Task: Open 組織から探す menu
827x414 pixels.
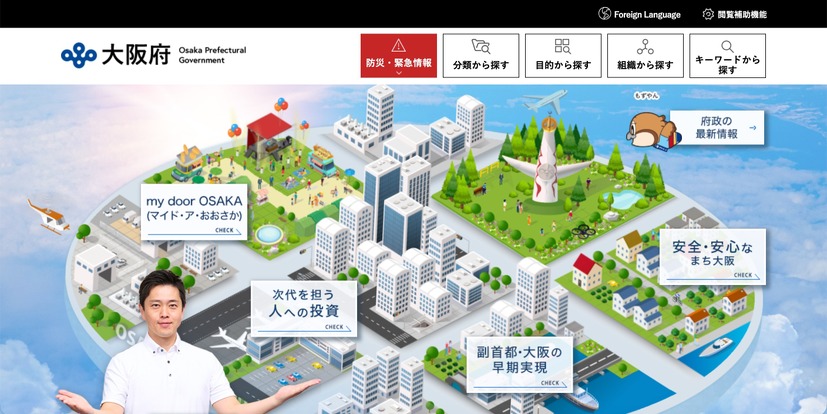Action: (646, 56)
